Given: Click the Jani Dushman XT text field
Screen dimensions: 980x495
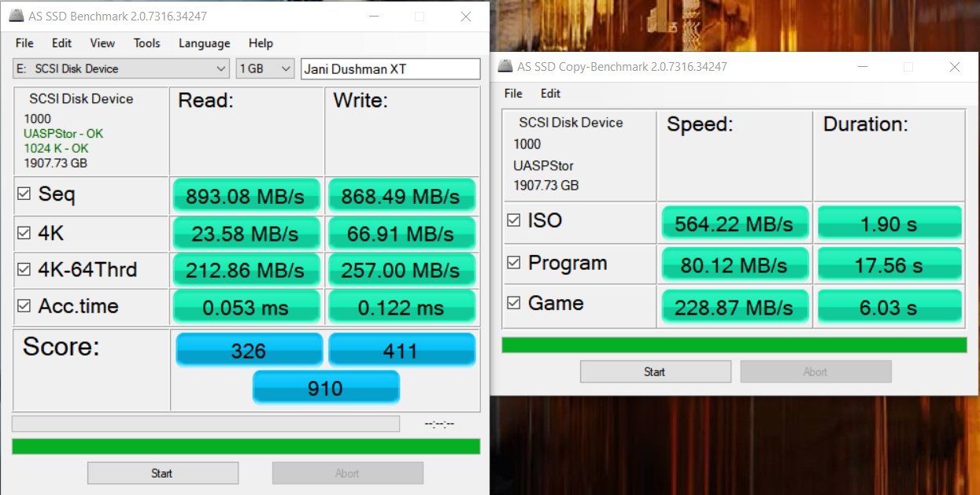Looking at the screenshot, I should coord(390,69).
